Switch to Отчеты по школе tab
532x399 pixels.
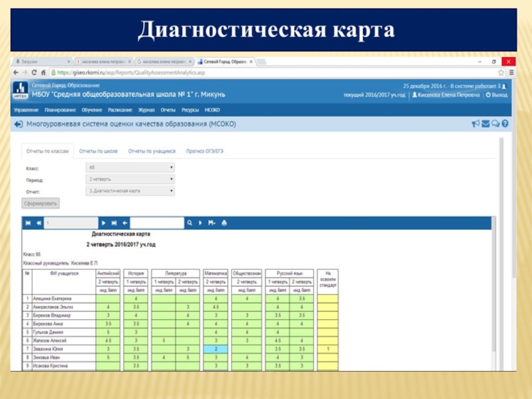click(98, 151)
